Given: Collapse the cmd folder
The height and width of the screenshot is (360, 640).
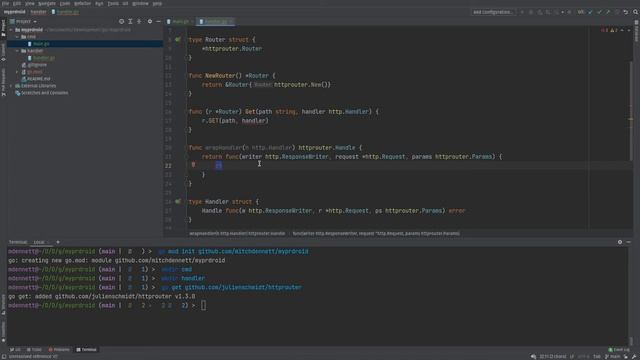Looking at the screenshot, I should coord(17,37).
